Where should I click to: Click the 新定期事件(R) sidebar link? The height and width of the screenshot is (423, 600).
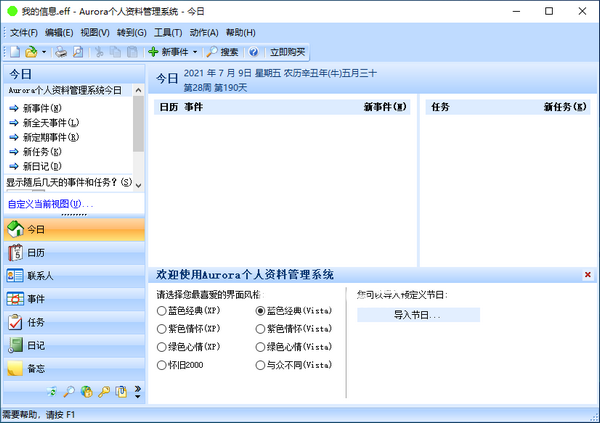51,137
